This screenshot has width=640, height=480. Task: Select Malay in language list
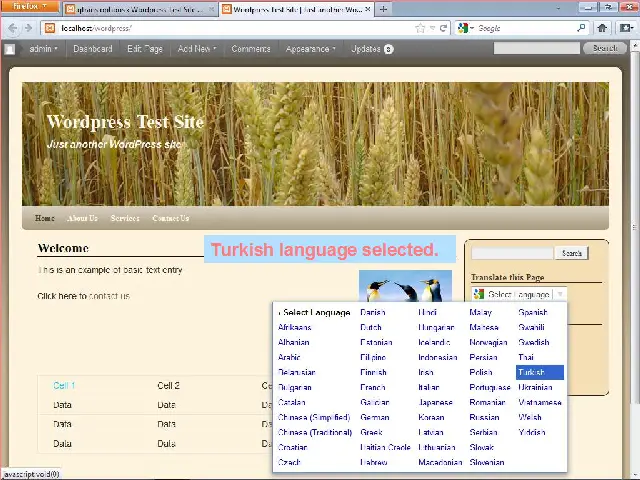point(480,312)
